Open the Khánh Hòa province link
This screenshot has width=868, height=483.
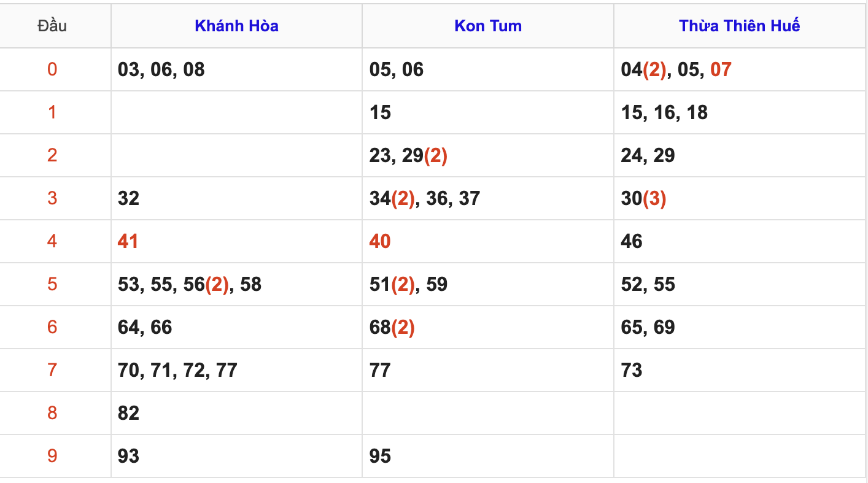(x=236, y=26)
